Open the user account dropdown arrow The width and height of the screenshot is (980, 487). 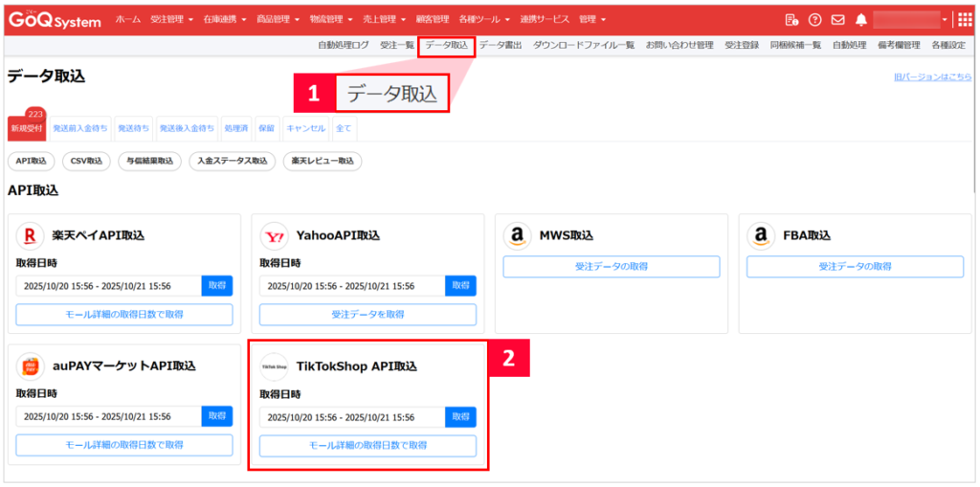[x=944, y=20]
